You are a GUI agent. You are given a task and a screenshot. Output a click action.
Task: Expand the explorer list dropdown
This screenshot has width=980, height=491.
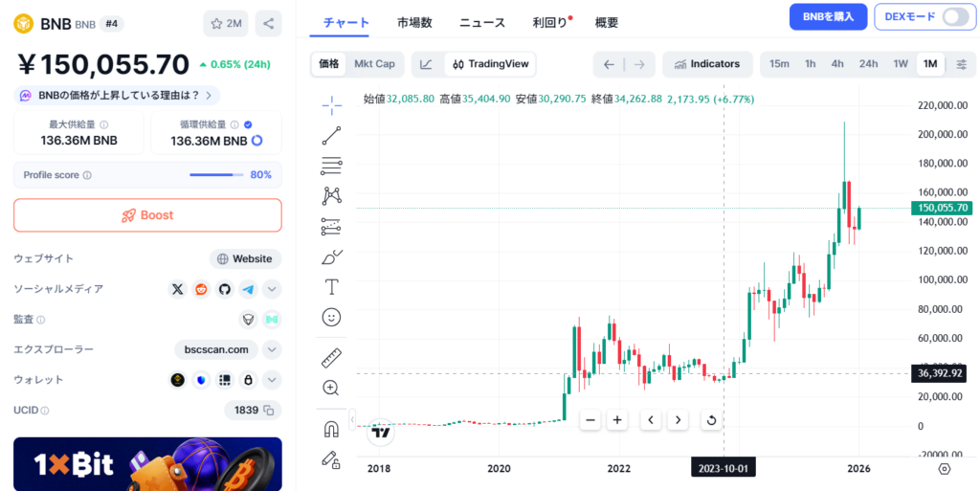272,349
